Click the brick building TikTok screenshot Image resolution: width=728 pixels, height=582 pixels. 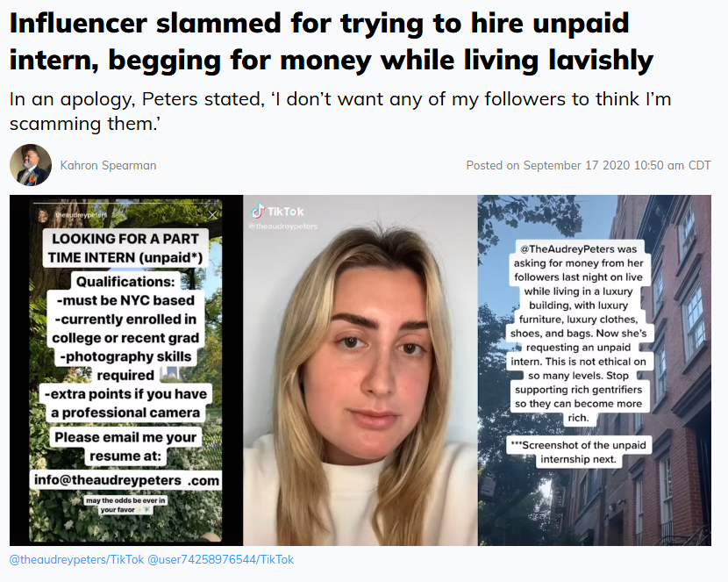click(595, 370)
